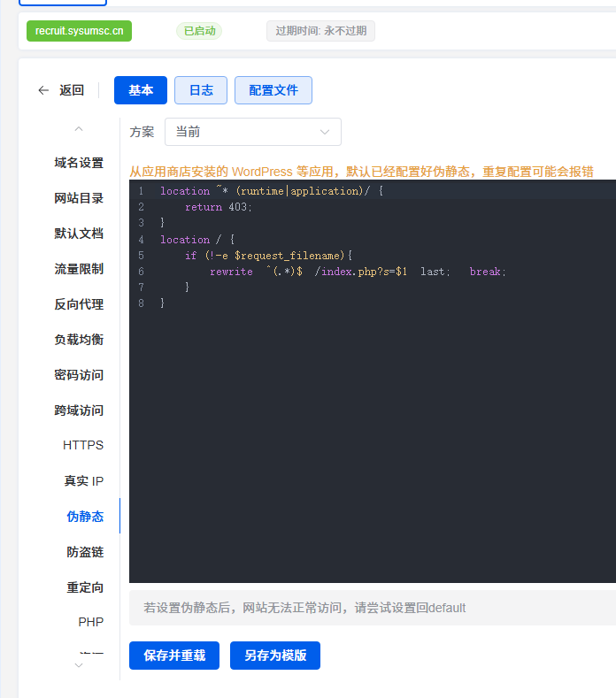Open 负载均衡 load balancing settings
Screen dimensions: 616x698
[79, 340]
